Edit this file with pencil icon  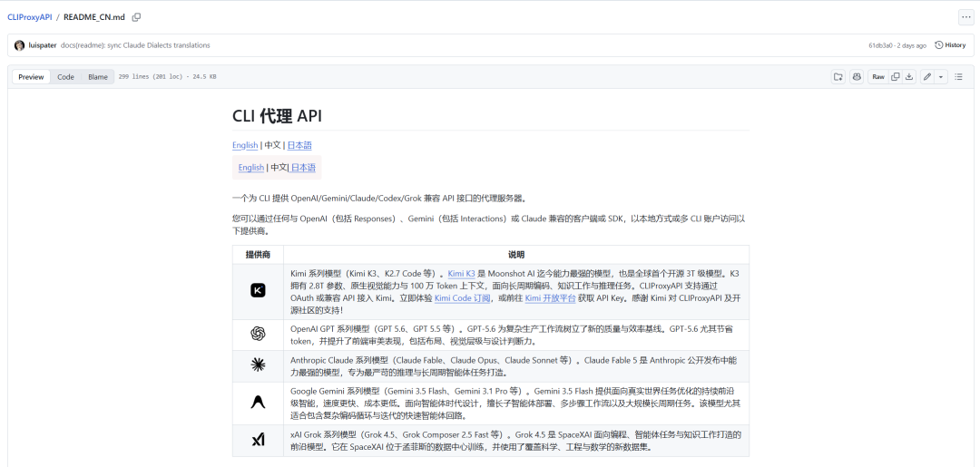click(x=927, y=77)
